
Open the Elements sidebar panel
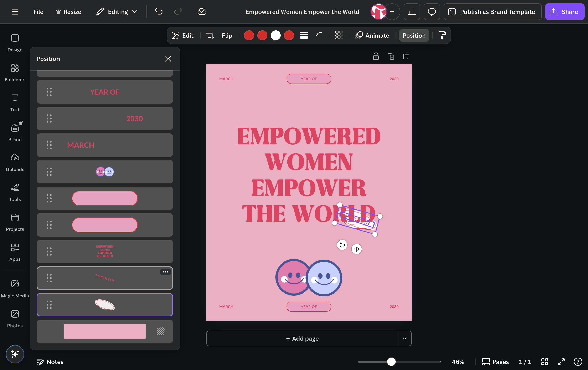(x=15, y=73)
